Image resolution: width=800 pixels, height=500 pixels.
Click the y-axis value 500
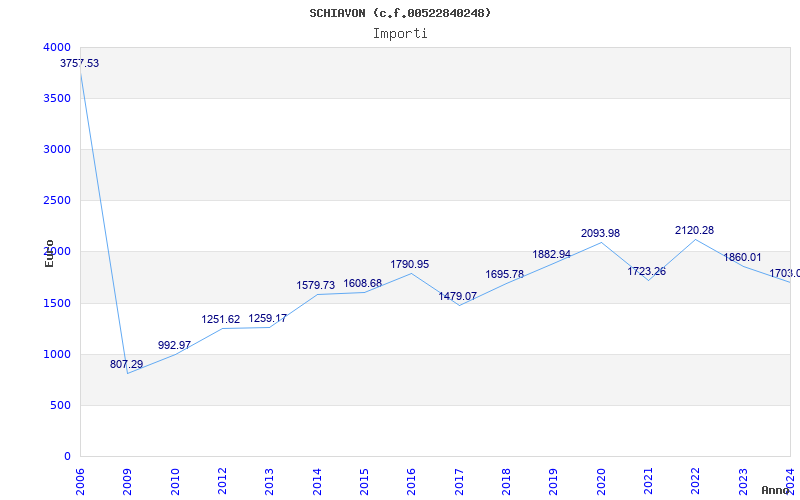(x=61, y=405)
